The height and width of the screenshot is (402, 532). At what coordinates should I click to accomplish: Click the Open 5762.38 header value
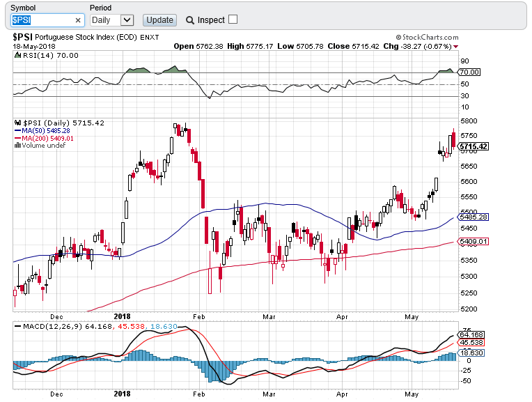click(198, 46)
